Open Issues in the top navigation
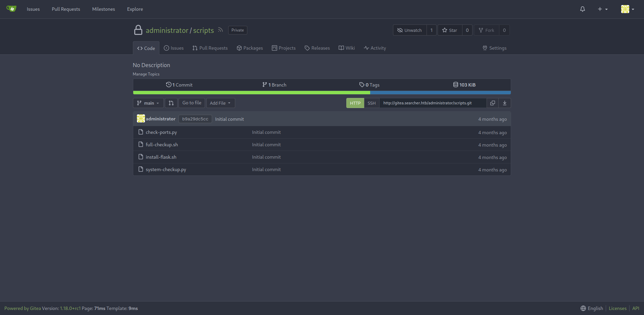The height and width of the screenshot is (315, 644). click(33, 9)
